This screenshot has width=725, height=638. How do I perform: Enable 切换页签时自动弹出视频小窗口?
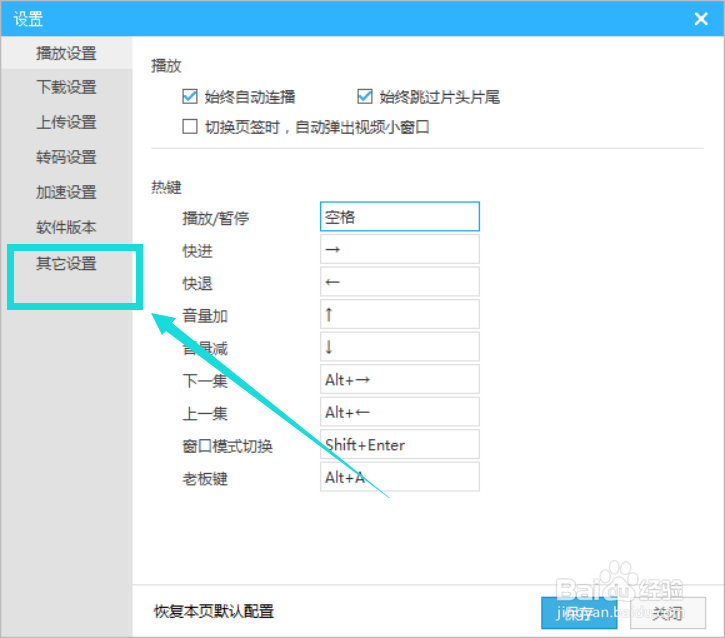coord(190,127)
